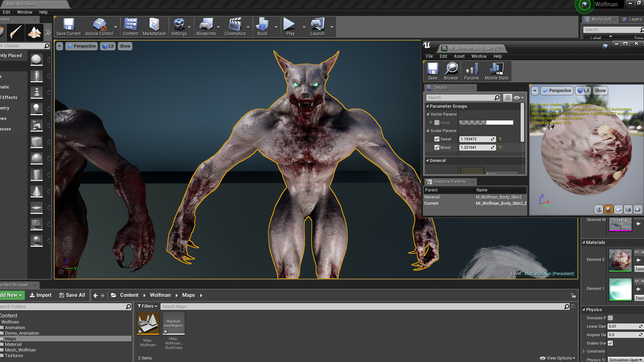Toggle Mobile Stats in material editor
This screenshot has width=644, height=362.
(x=496, y=71)
